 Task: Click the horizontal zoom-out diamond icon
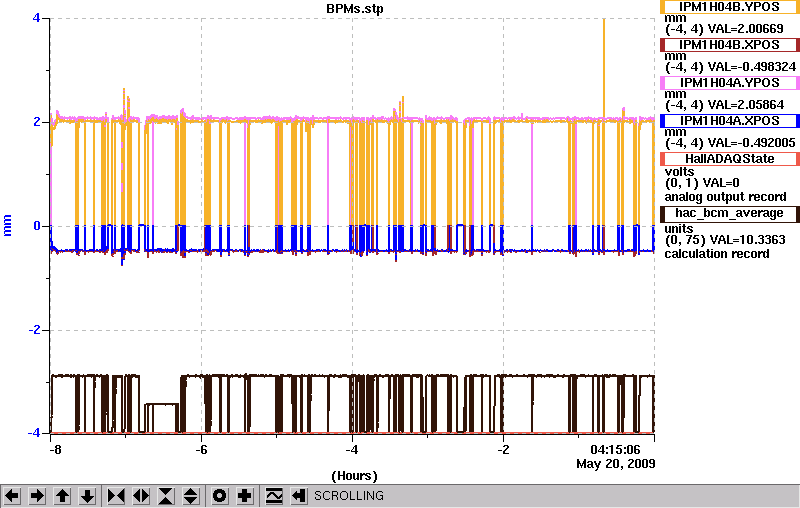(141, 496)
